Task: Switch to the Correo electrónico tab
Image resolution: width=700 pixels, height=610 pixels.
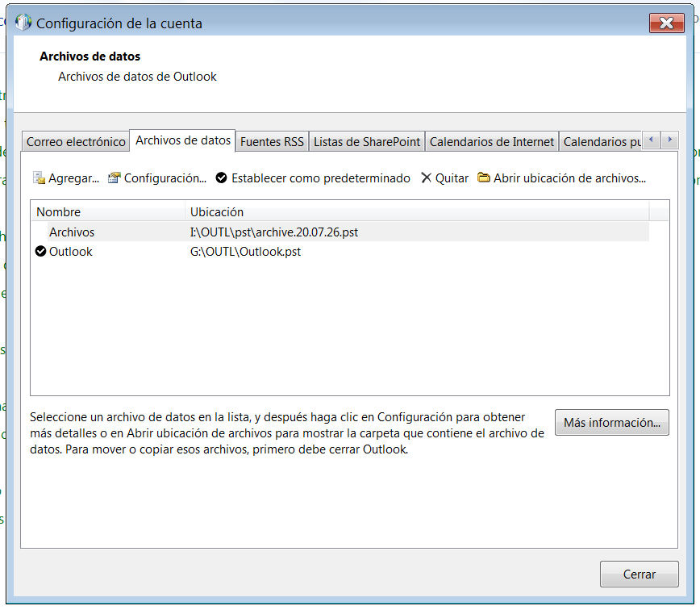Action: (76, 142)
